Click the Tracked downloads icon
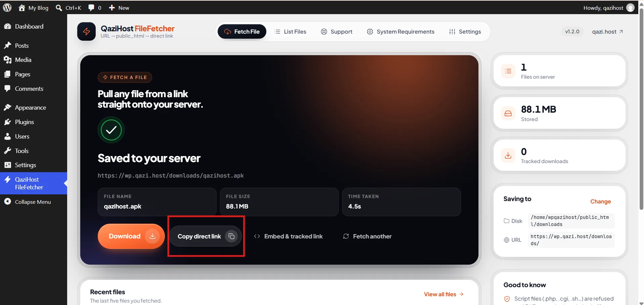644x305 pixels. (x=508, y=155)
